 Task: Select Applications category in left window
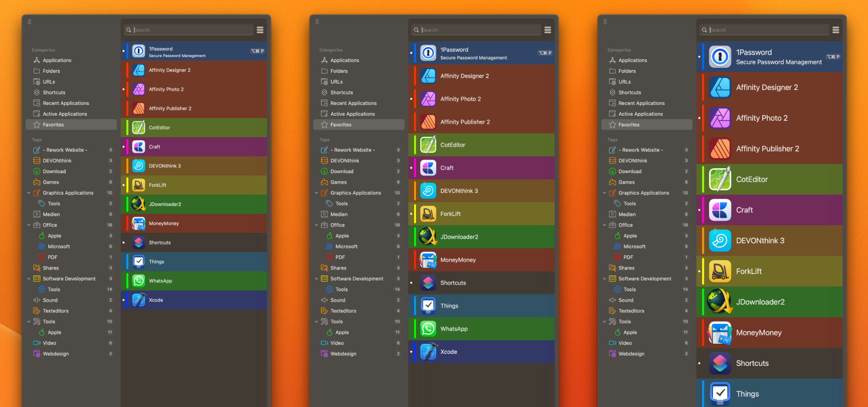tap(71, 60)
